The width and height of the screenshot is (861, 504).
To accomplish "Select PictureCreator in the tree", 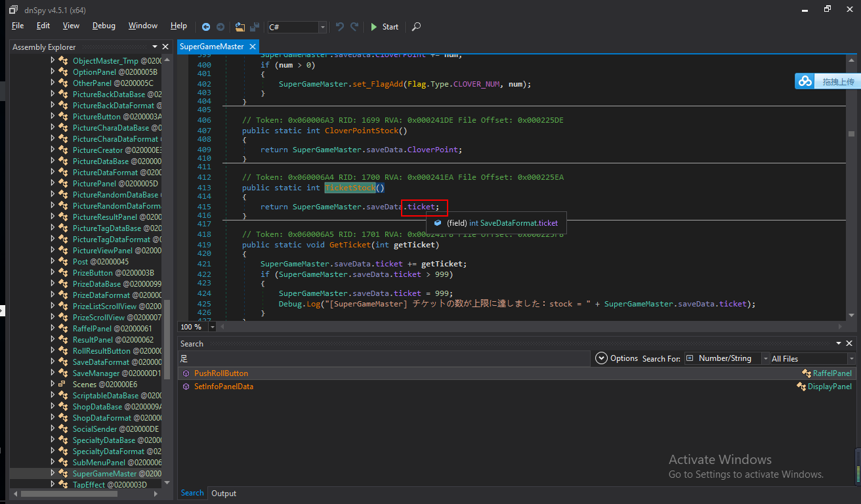I will (x=117, y=150).
